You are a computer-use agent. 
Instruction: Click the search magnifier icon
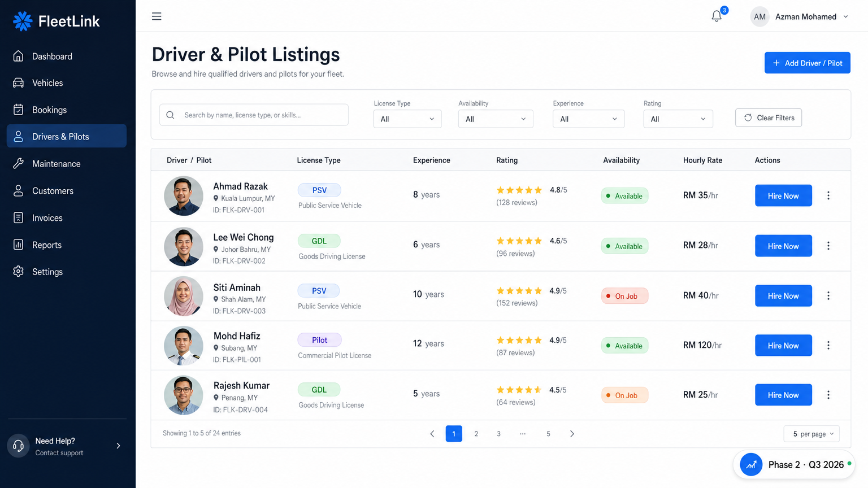click(x=170, y=115)
